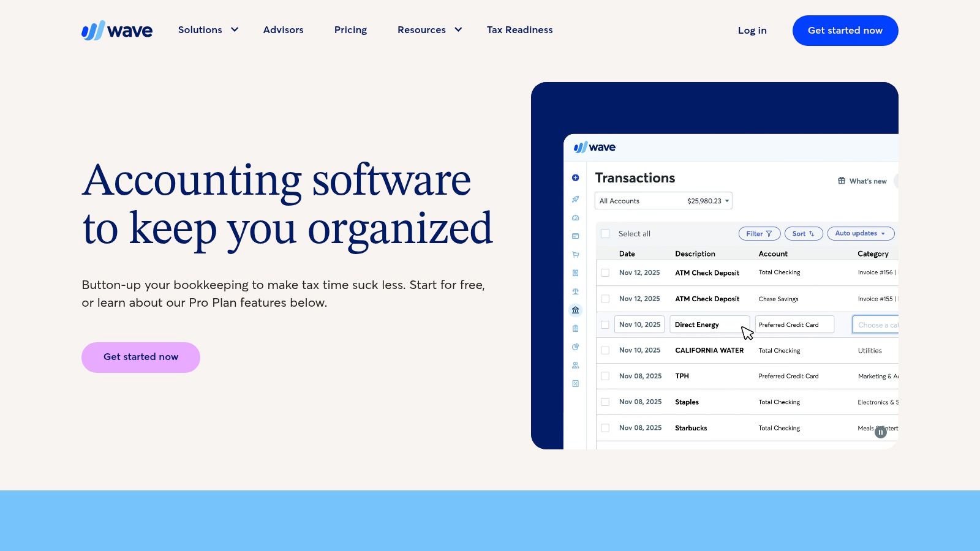
Task: Click the Utilities category cell
Action: [870, 350]
